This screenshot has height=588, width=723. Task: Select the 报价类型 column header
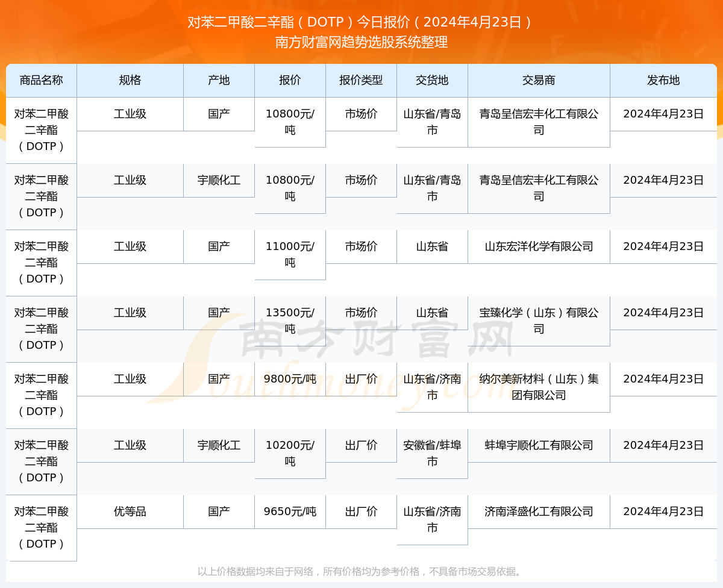[361, 80]
